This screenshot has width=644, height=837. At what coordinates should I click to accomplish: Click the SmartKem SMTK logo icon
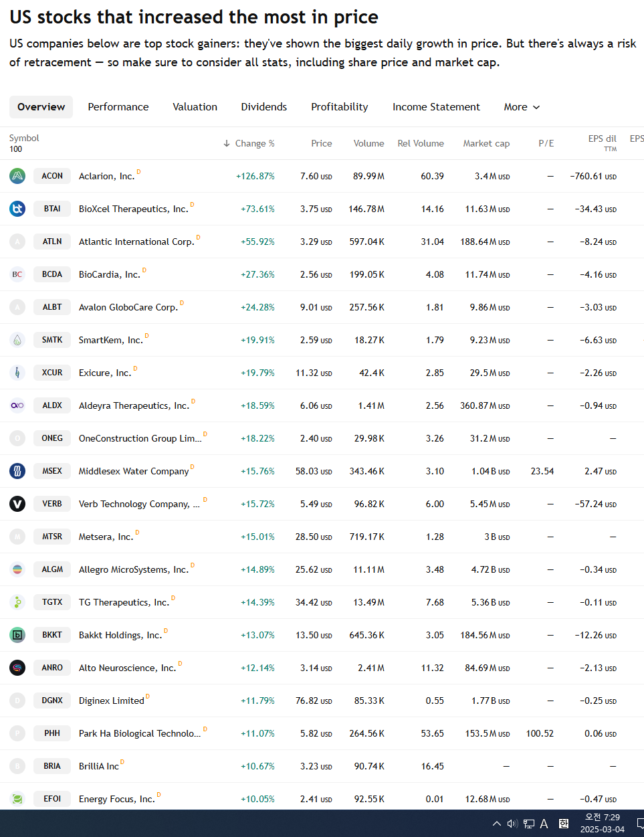(17, 340)
